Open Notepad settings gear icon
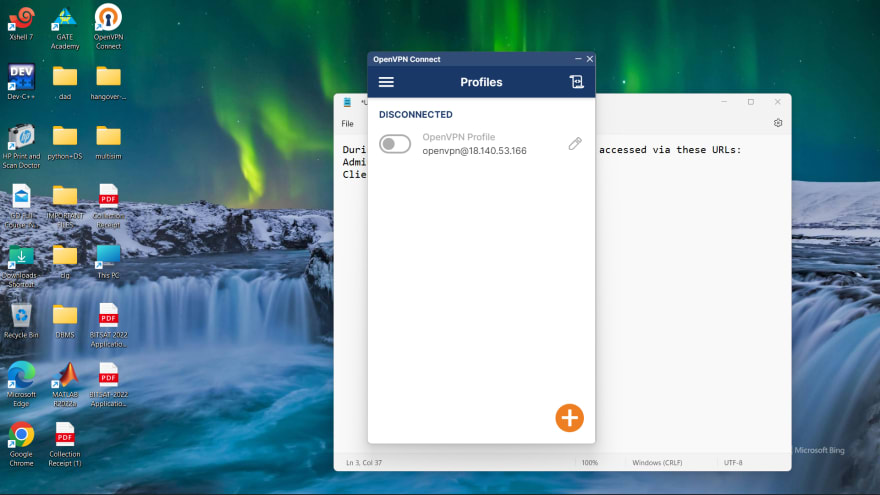 778,123
